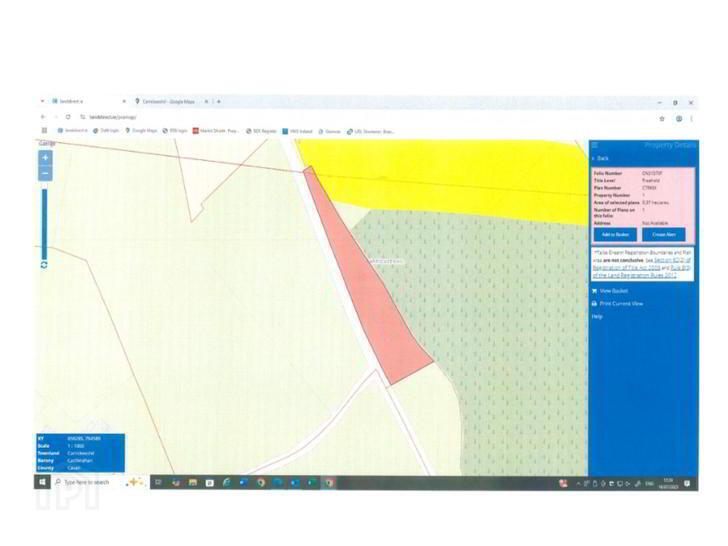Switch to the first landdirect browser tab
This screenshot has height=546, width=728.
(86, 101)
